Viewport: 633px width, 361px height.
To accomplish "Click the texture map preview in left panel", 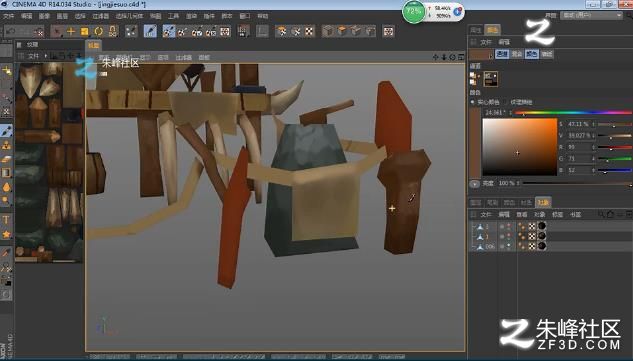I will (49, 163).
